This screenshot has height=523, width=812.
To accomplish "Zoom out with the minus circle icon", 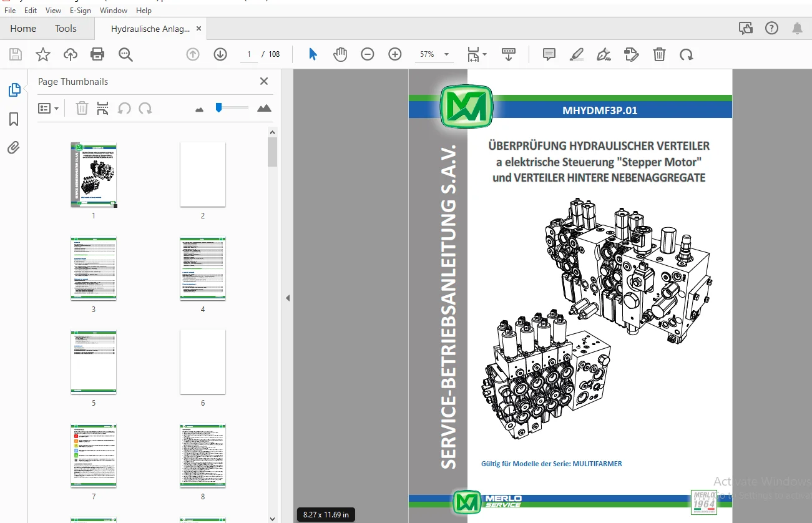I will 368,54.
